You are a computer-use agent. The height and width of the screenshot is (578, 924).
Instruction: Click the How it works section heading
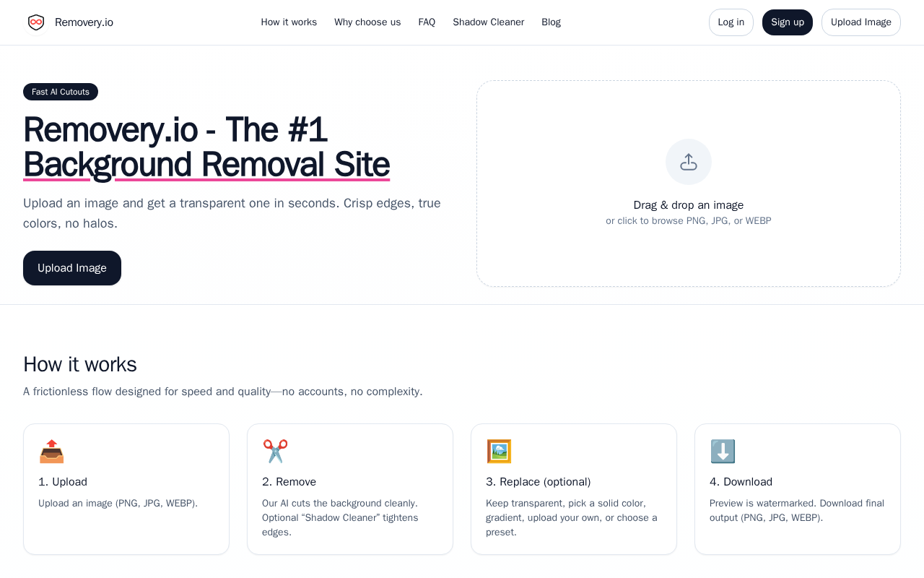click(x=80, y=364)
